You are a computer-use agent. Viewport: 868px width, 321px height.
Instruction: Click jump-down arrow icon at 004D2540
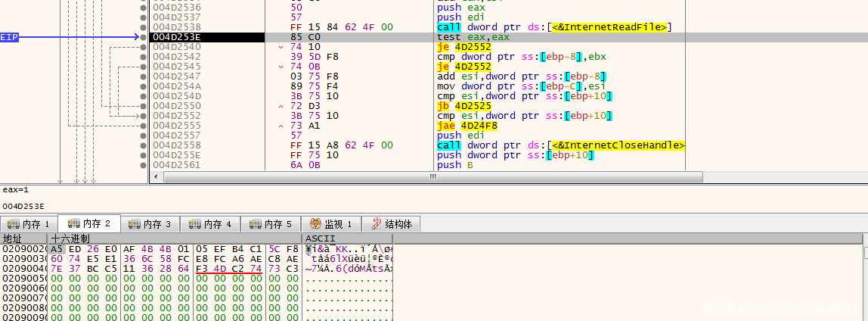coord(281,47)
